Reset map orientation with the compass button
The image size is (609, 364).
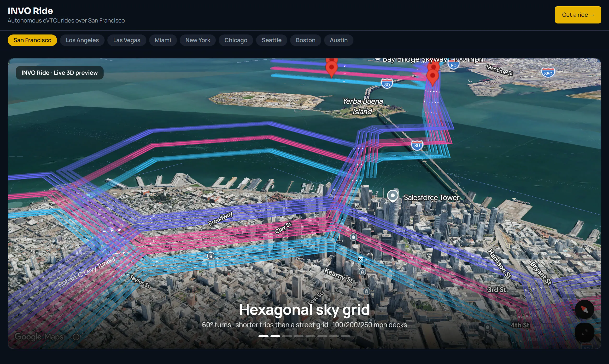click(x=585, y=310)
